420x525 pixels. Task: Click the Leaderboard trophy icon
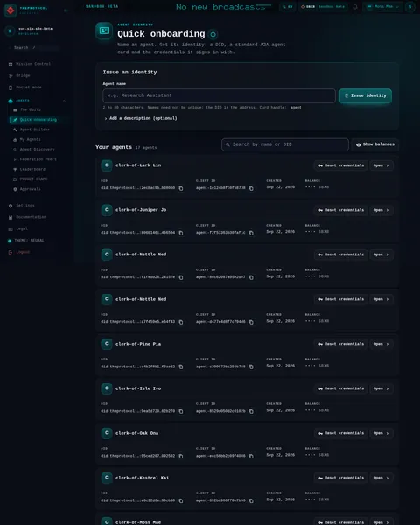point(15,170)
